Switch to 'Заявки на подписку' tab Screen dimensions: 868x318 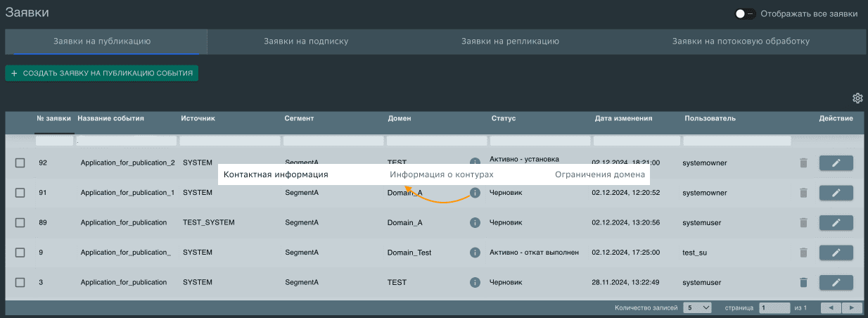point(306,42)
